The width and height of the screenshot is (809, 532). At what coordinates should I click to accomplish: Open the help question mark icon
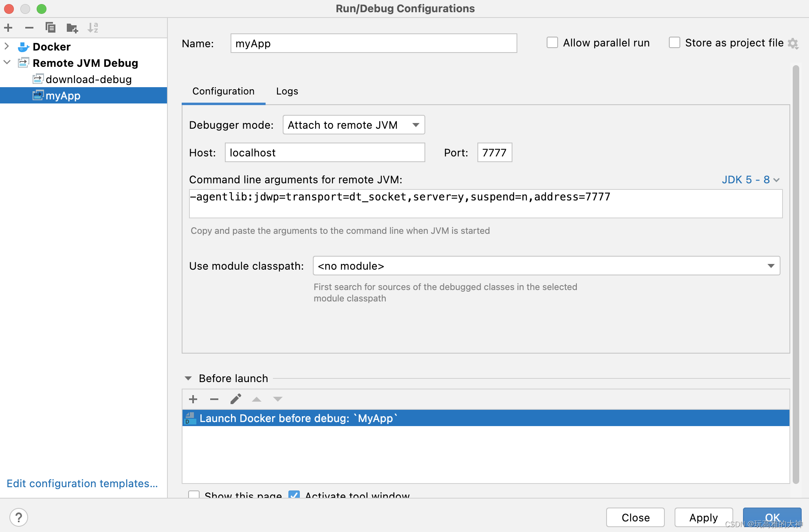tap(19, 517)
